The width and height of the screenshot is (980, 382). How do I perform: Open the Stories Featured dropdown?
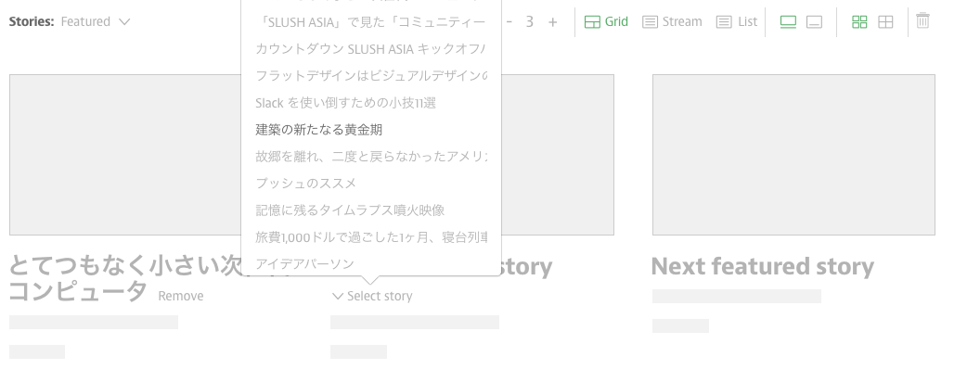click(70, 22)
